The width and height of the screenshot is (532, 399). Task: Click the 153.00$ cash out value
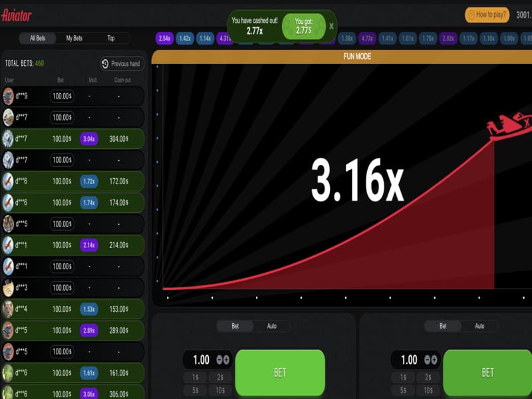point(119,309)
